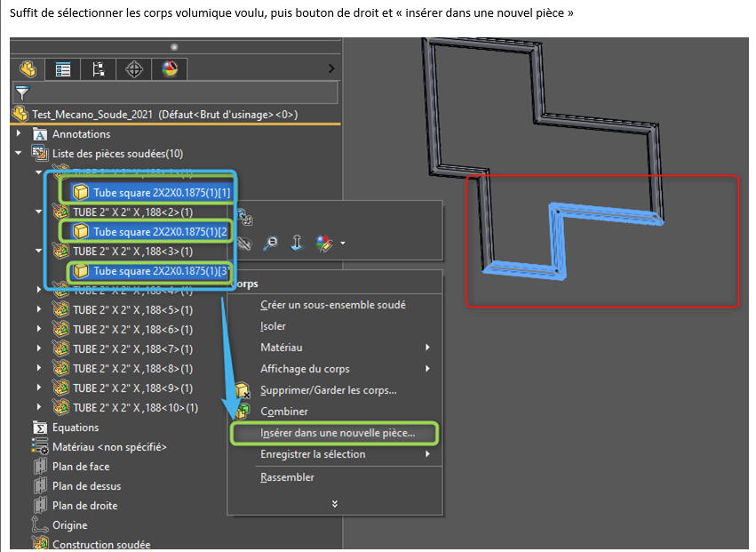Click the funnel filter icon
756x552 pixels.
pos(22,92)
